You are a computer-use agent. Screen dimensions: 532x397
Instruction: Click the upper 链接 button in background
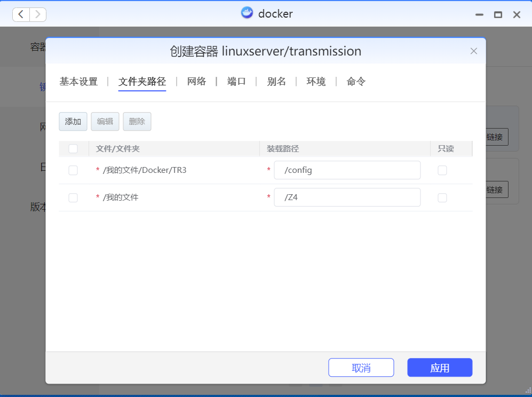coord(497,137)
